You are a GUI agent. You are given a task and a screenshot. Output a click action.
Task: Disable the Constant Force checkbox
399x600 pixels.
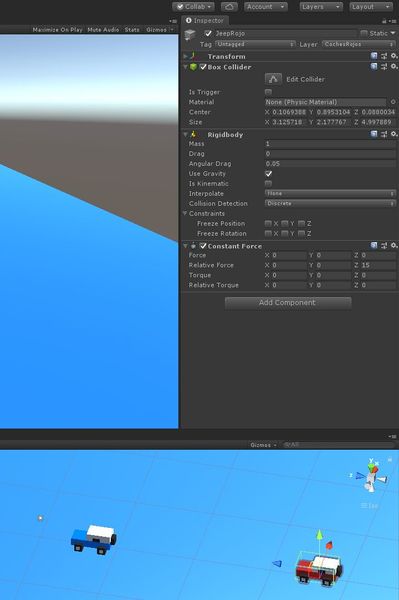point(203,246)
